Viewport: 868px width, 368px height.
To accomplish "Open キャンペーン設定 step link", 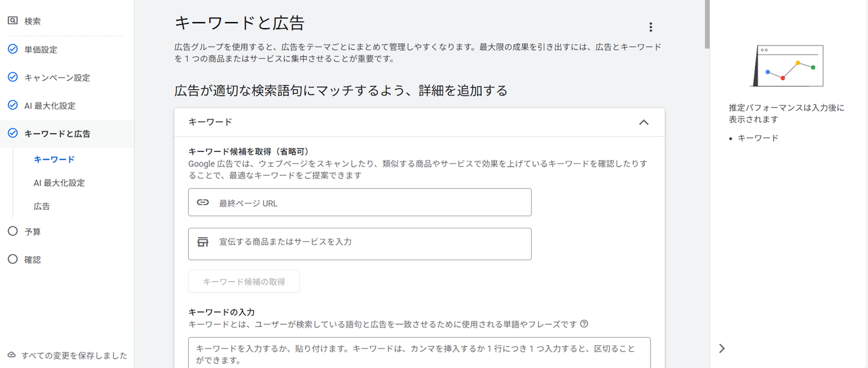I will pyautogui.click(x=57, y=78).
